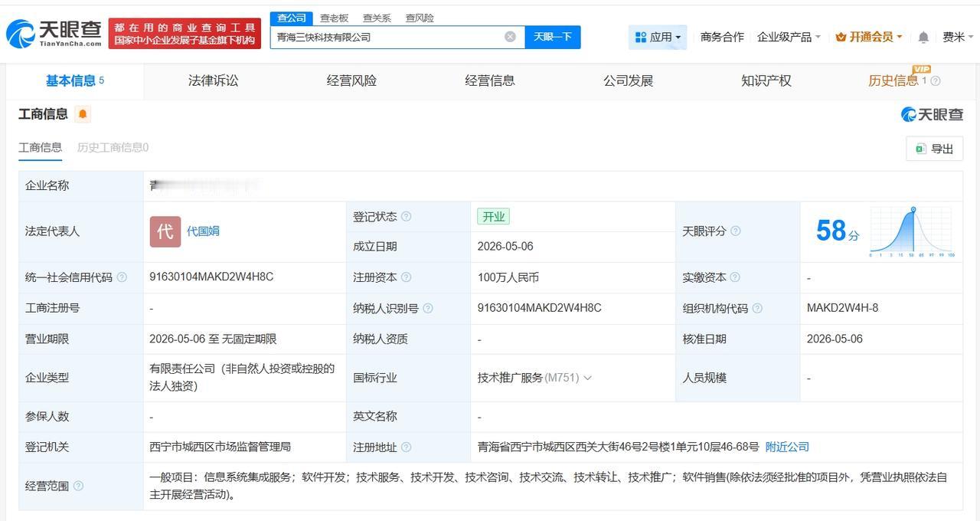Image resolution: width=980 pixels, height=521 pixels.
Task: Click help icon next to 纳税人识别号
Action: (x=428, y=308)
